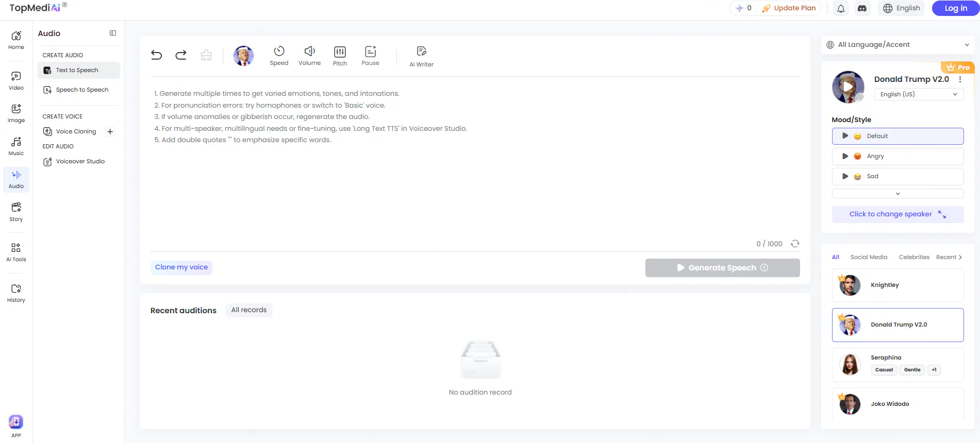The image size is (980, 443).
Task: Add a new voice clone
Action: click(x=110, y=132)
